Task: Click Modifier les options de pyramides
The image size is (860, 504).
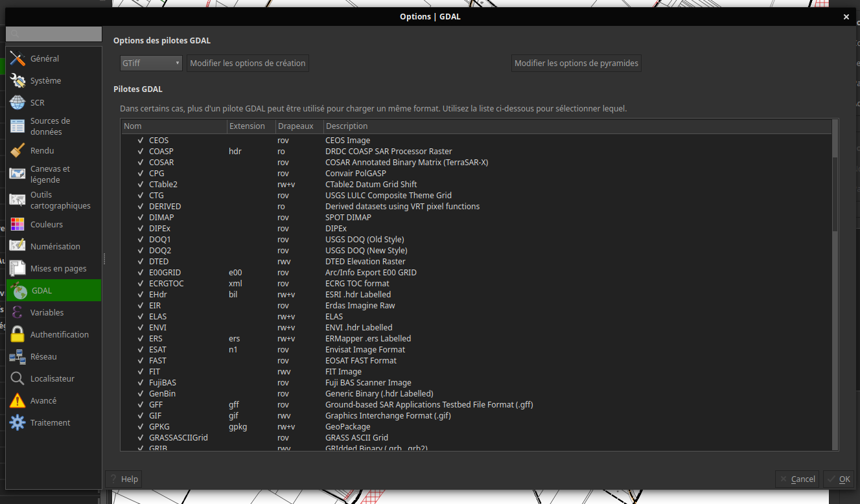Action: coord(576,63)
